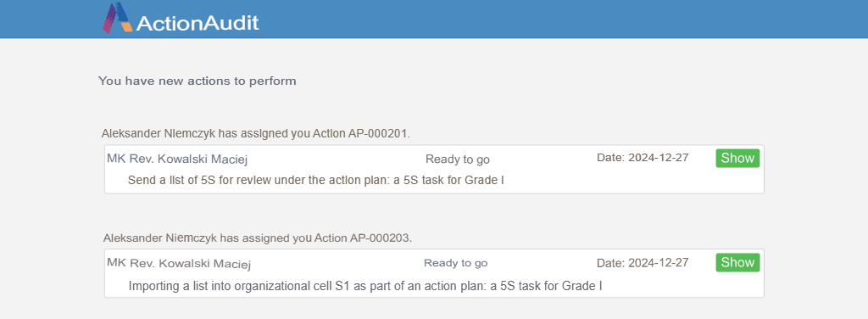This screenshot has height=319, width=868.
Task: Click the 'Send a list of 5S for review' description
Action: pyautogui.click(x=315, y=180)
